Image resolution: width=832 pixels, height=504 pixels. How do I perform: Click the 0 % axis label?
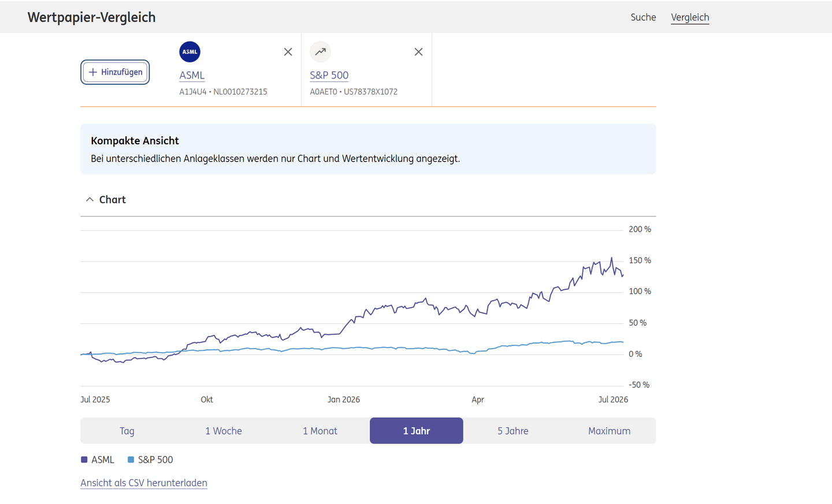pyautogui.click(x=635, y=354)
